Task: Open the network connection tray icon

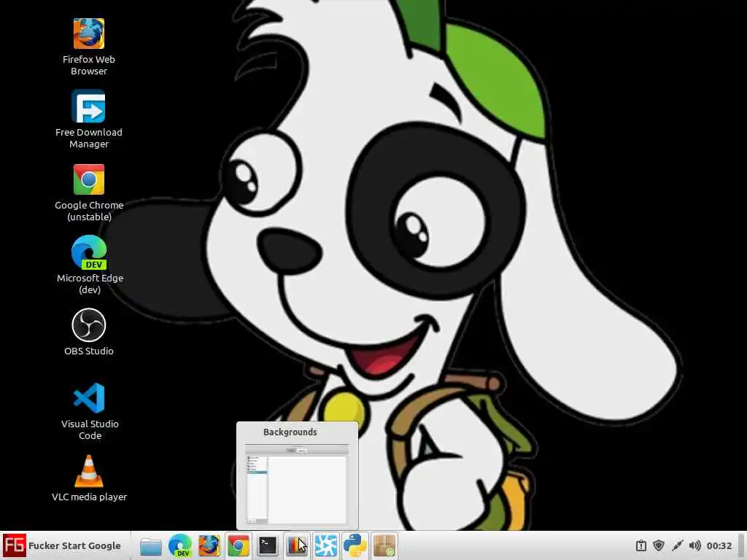Action: (x=677, y=545)
